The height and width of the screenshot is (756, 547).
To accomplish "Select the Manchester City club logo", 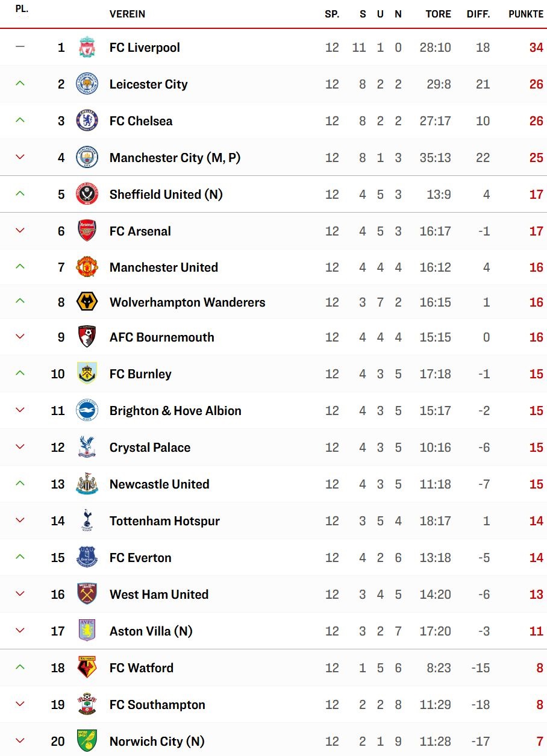I will pos(87,158).
